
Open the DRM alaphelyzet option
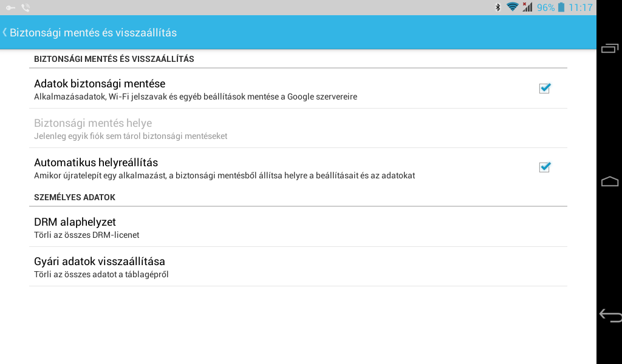(x=298, y=227)
